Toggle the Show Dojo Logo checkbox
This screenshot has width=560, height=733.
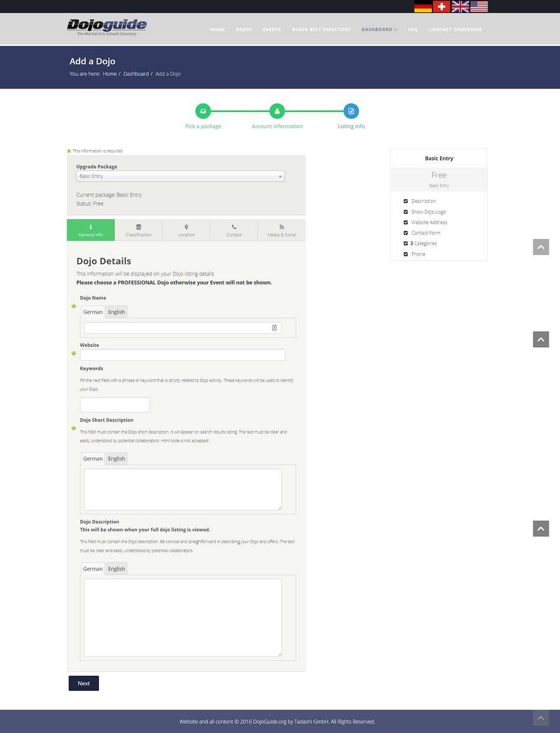pos(406,212)
